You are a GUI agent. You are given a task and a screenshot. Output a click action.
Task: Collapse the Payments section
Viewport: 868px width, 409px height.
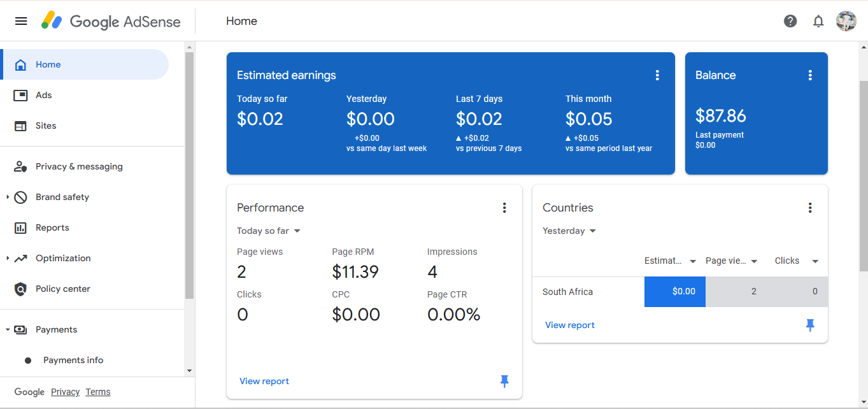[8, 329]
